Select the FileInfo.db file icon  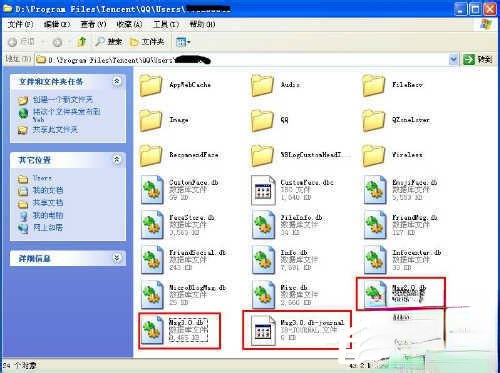[263, 225]
